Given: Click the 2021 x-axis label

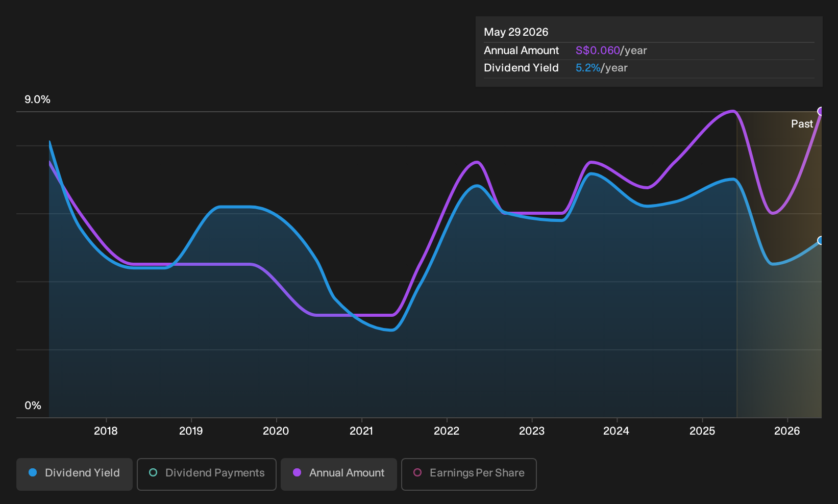Looking at the screenshot, I should (361, 431).
